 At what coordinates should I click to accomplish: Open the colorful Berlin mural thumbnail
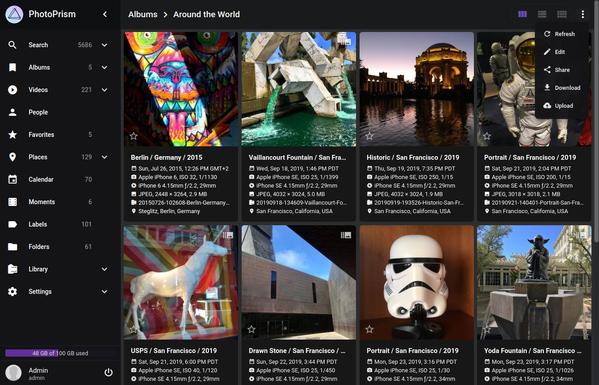(x=181, y=89)
